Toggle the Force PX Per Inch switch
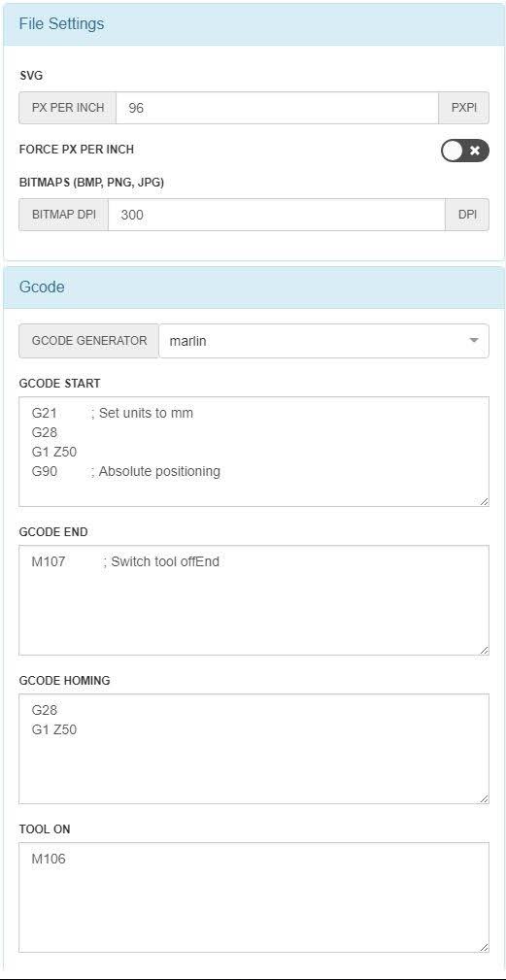 click(465, 151)
